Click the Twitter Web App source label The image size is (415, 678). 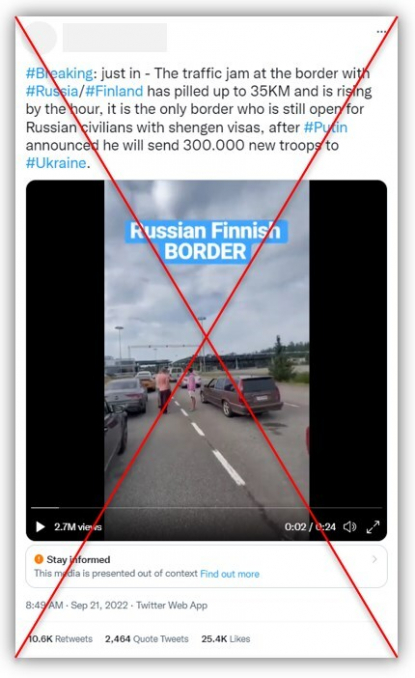[172, 605]
